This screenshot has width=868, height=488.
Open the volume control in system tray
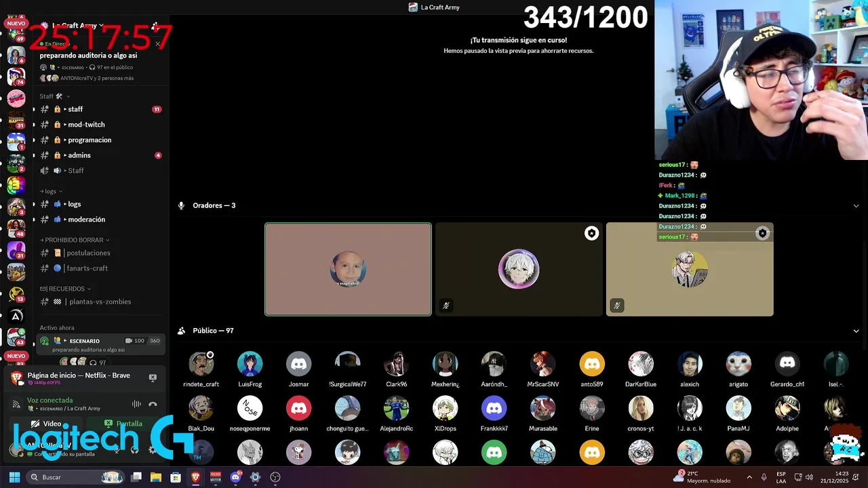[809, 477]
